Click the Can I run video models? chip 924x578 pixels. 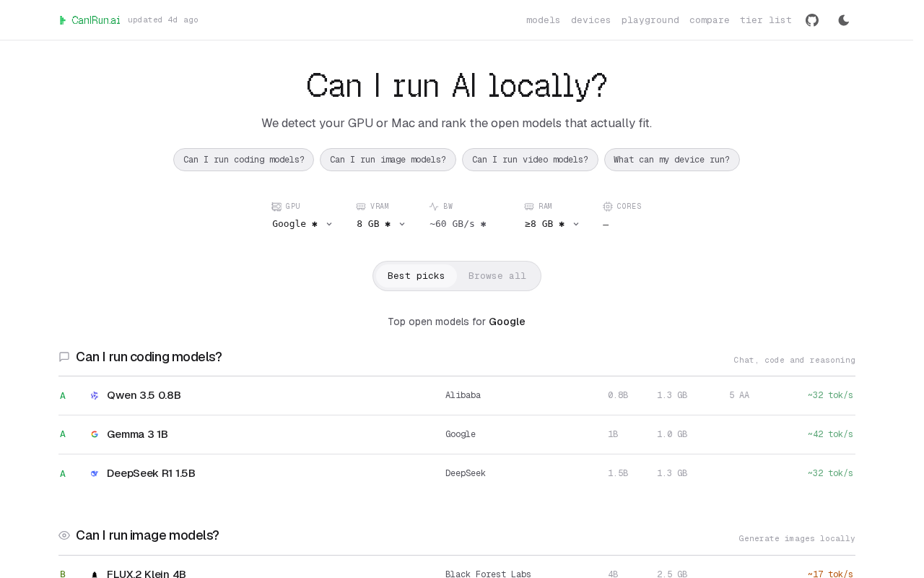tap(531, 160)
